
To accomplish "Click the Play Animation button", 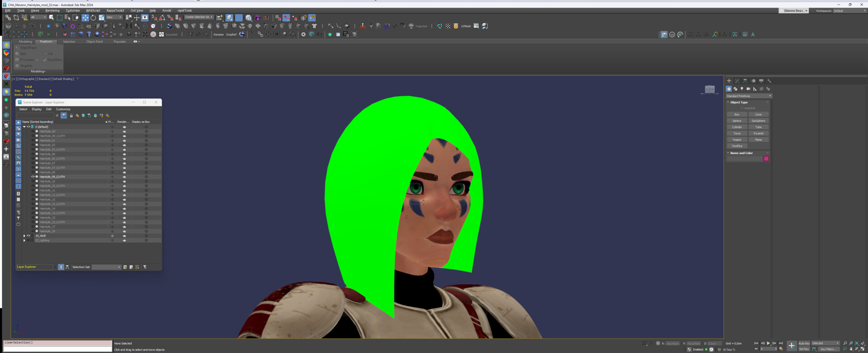I will click(x=769, y=343).
